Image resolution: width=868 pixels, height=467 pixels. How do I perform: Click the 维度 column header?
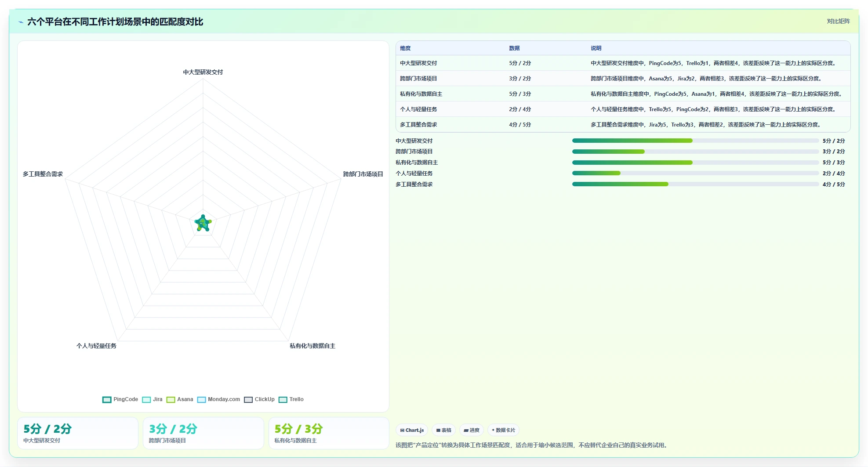[x=405, y=48]
